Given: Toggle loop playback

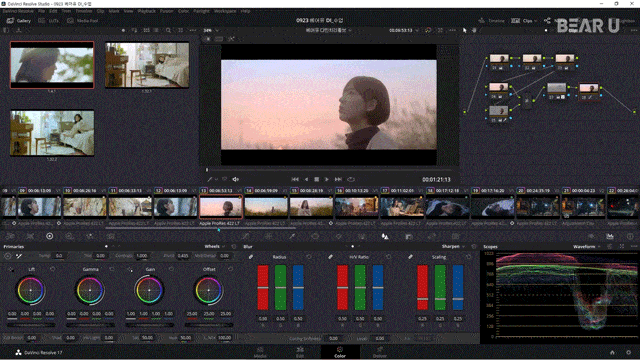Looking at the screenshot, I should tap(351, 179).
